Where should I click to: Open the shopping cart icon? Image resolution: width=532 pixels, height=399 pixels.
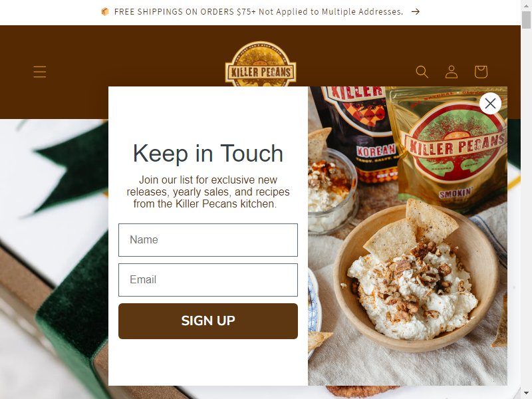point(481,72)
